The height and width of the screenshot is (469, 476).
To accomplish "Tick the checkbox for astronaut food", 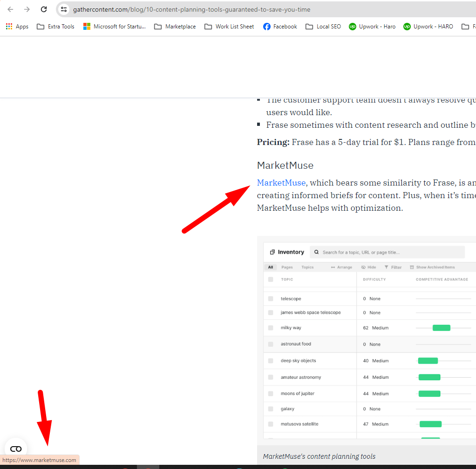I will coord(271,344).
